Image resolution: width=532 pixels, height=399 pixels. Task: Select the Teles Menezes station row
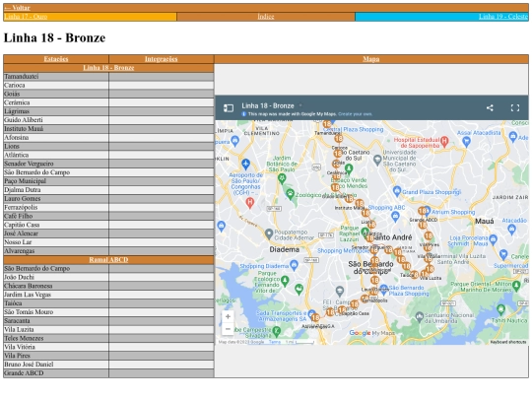click(x=108, y=338)
